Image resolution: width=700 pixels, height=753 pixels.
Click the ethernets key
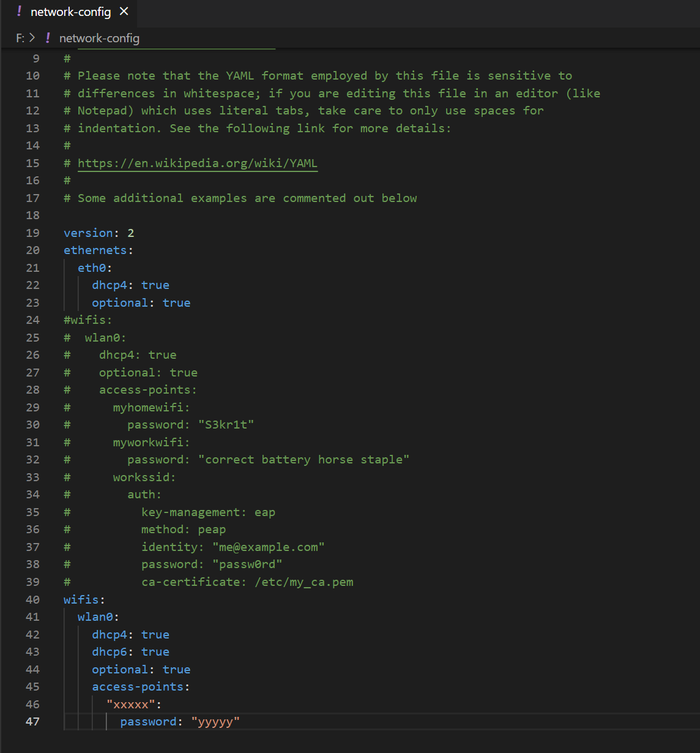point(95,250)
